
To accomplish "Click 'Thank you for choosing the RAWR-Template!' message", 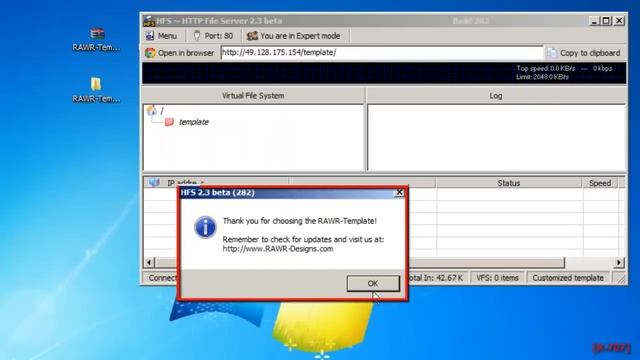I will point(300,221).
